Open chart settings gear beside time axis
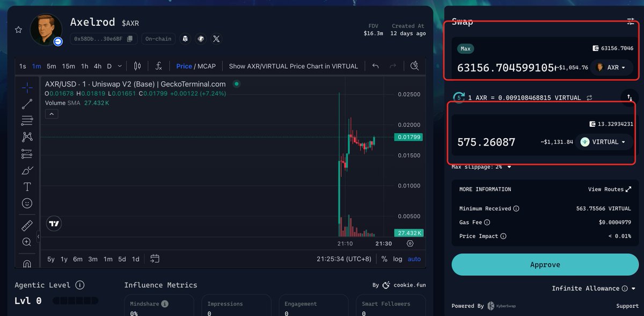644x316 pixels. click(x=410, y=243)
